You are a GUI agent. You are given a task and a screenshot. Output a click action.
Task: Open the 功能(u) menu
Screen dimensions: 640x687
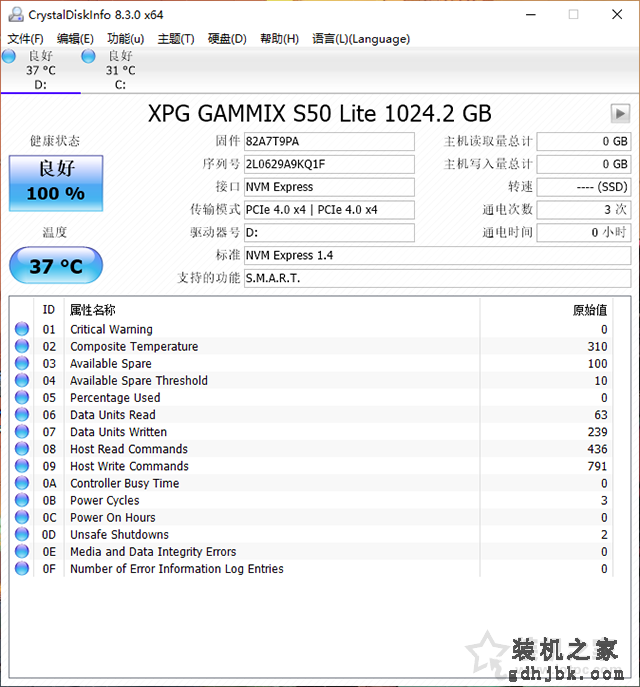click(x=126, y=39)
